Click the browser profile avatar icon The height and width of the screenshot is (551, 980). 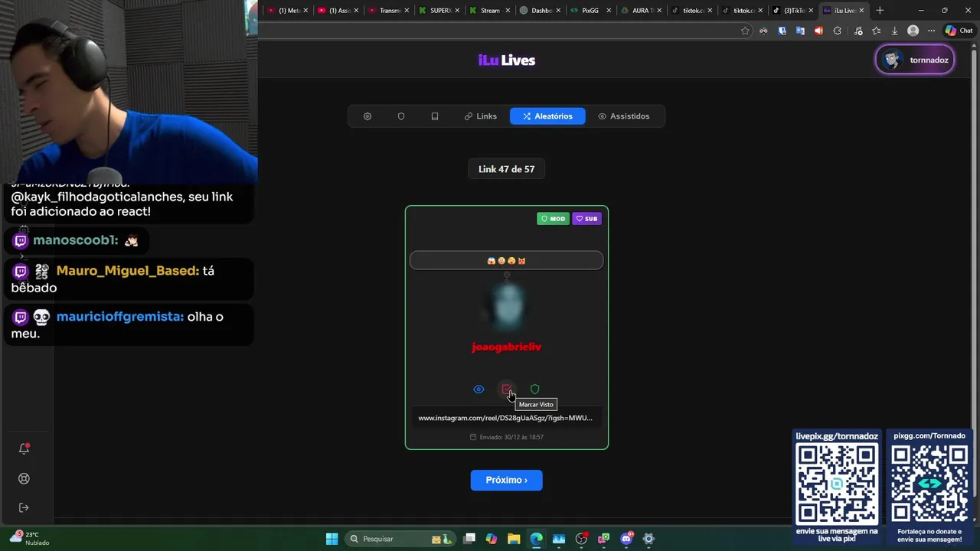pyautogui.click(x=913, y=31)
